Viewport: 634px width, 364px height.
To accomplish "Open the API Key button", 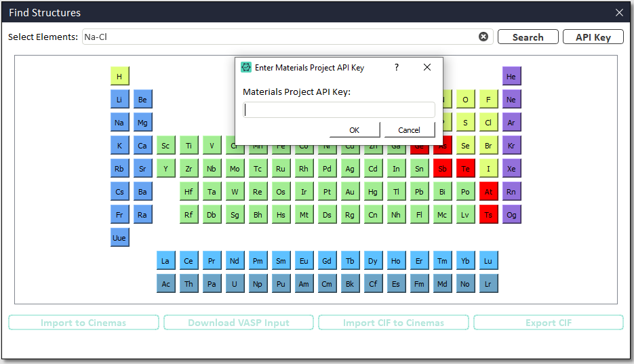I will tap(593, 37).
